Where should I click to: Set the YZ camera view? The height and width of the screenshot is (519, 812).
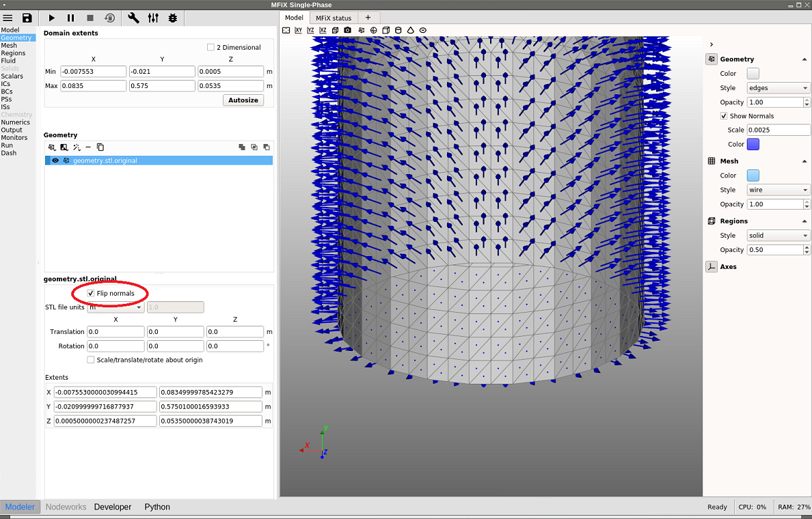point(310,30)
